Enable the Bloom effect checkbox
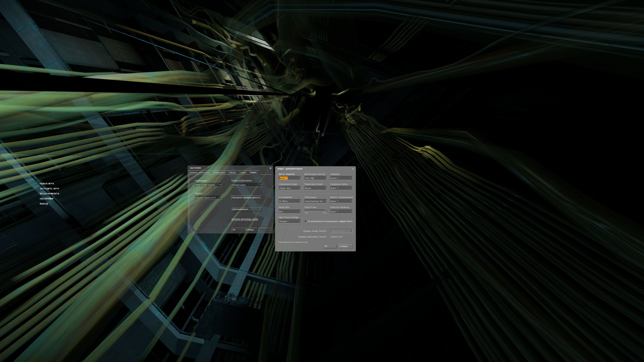Viewport: 644px width, 362px height. (306, 221)
